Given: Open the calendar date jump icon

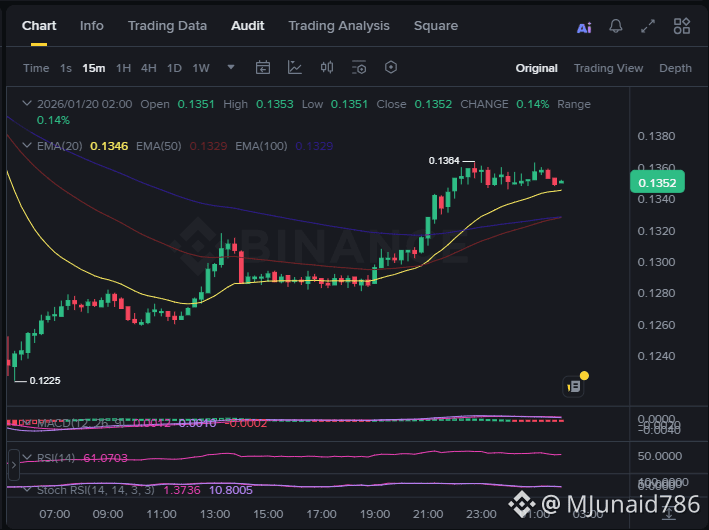Looking at the screenshot, I should (x=263, y=68).
